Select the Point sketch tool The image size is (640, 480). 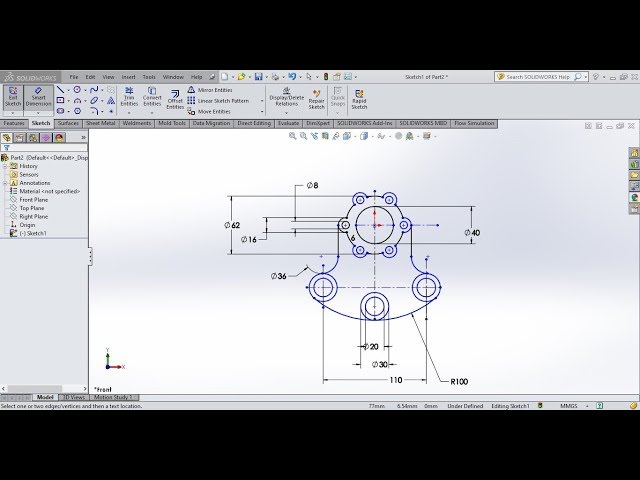coord(111,111)
